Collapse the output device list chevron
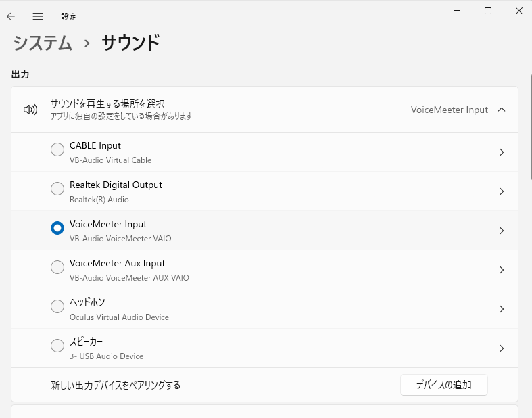The width and height of the screenshot is (532, 418). 502,110
